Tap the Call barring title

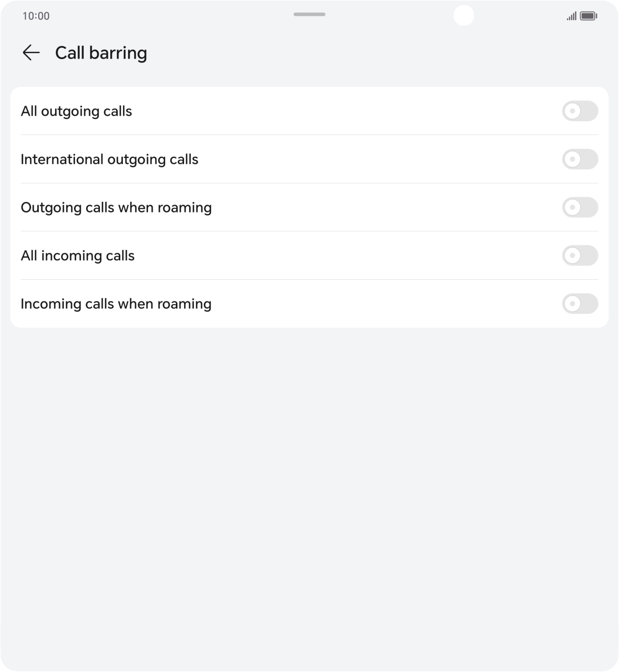click(x=101, y=52)
